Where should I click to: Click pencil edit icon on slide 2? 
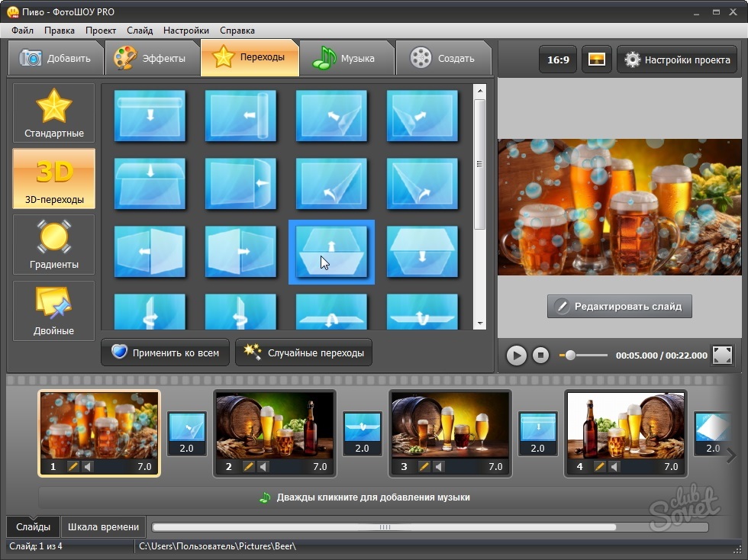[249, 467]
